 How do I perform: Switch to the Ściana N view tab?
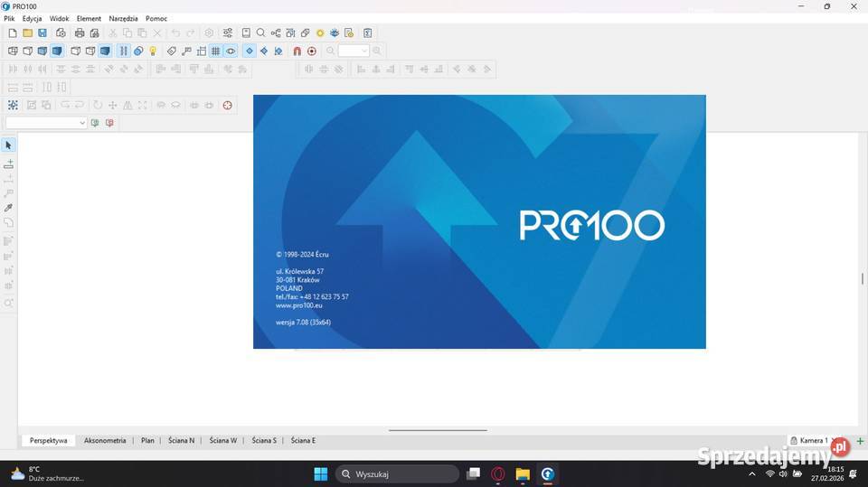pos(181,441)
